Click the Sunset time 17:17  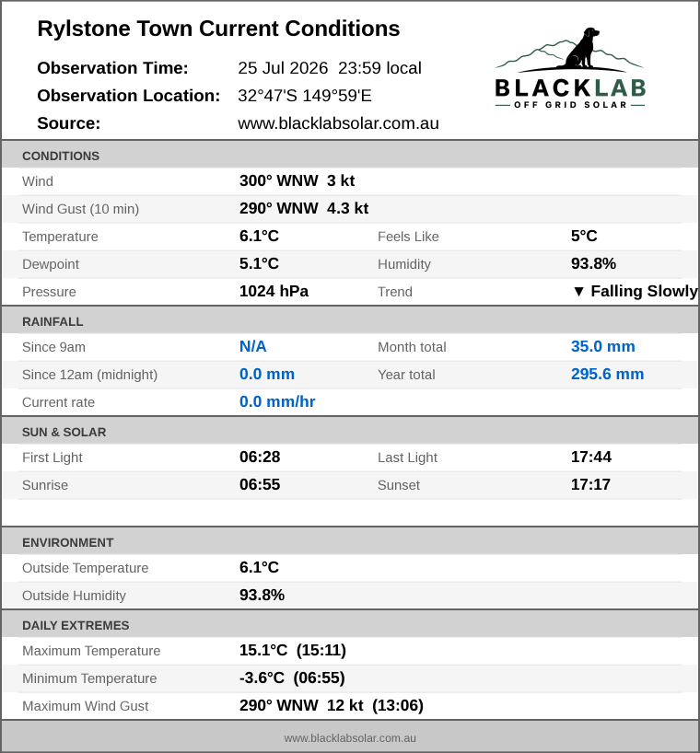(x=590, y=484)
